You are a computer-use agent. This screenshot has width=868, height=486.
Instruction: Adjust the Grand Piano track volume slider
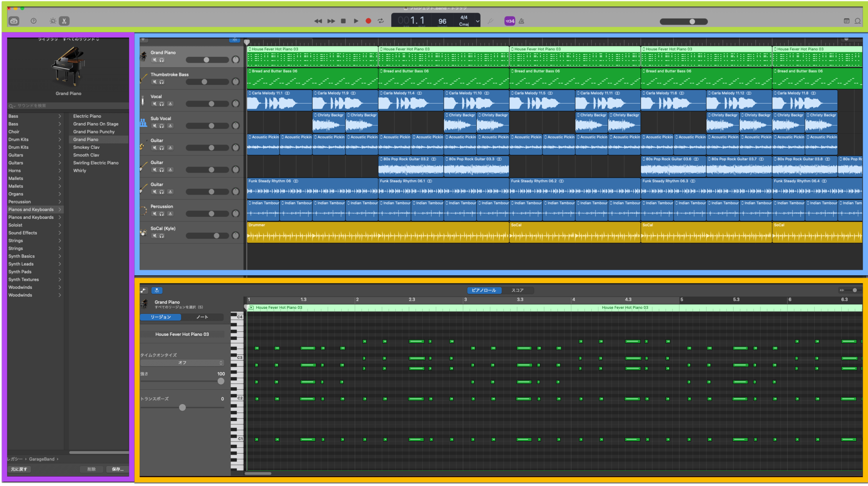(x=207, y=60)
